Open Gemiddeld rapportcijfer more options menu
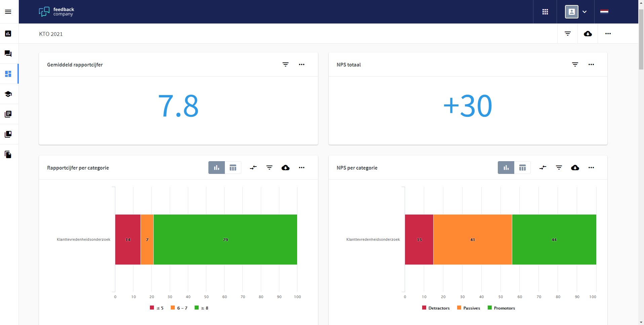The width and height of the screenshot is (644, 325). coord(301,64)
